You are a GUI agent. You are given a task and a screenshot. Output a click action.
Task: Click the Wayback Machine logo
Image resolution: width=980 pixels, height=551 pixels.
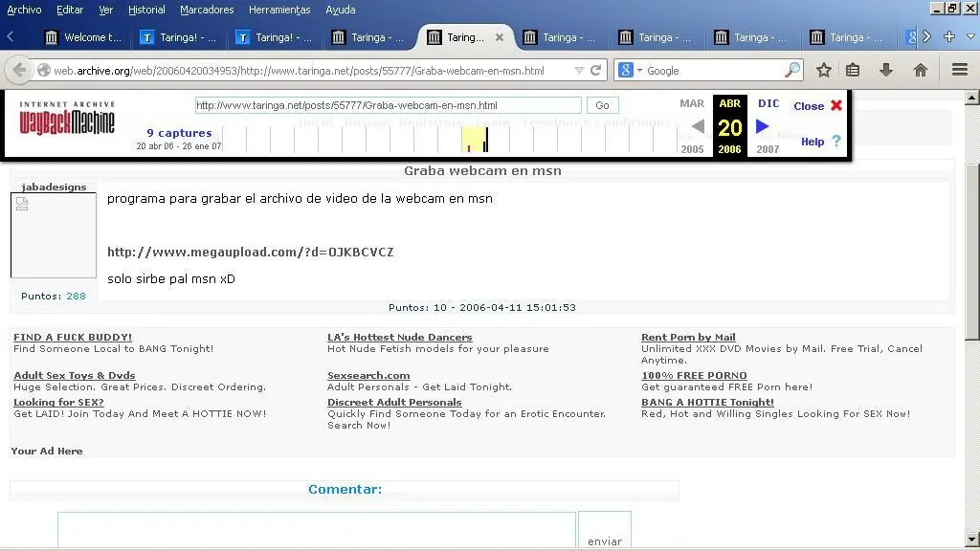click(67, 119)
